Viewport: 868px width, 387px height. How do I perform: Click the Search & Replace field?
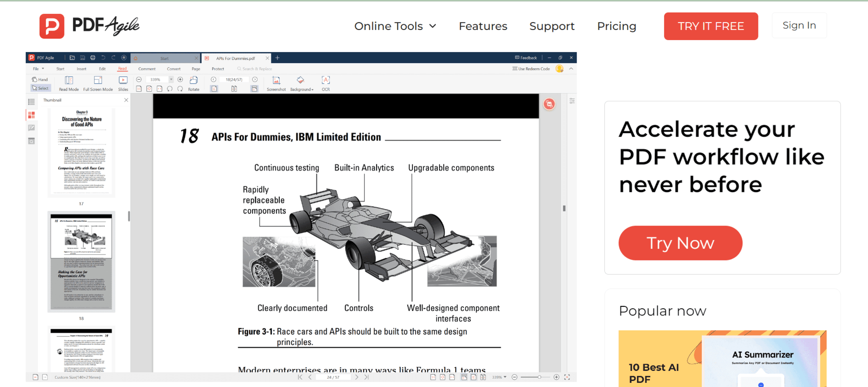click(255, 69)
